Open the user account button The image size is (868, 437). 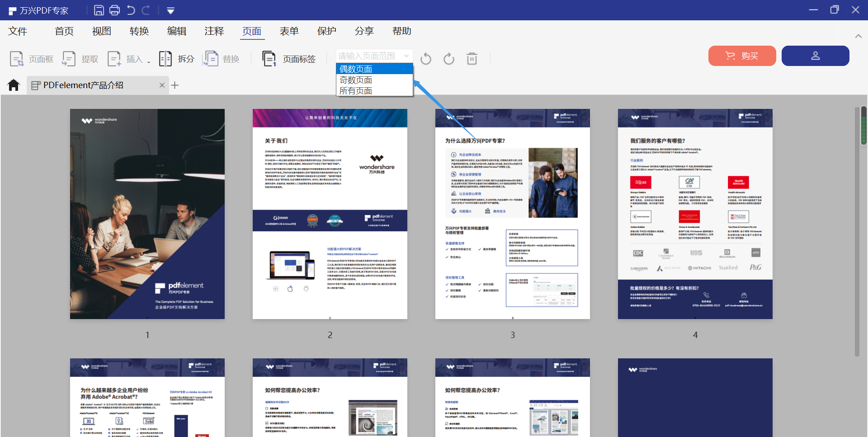[815, 56]
